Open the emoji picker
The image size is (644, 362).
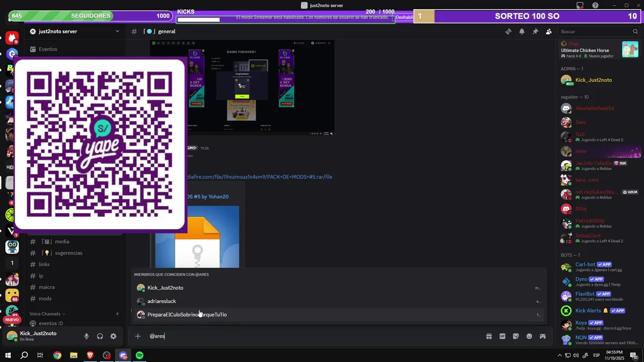pos(529,336)
